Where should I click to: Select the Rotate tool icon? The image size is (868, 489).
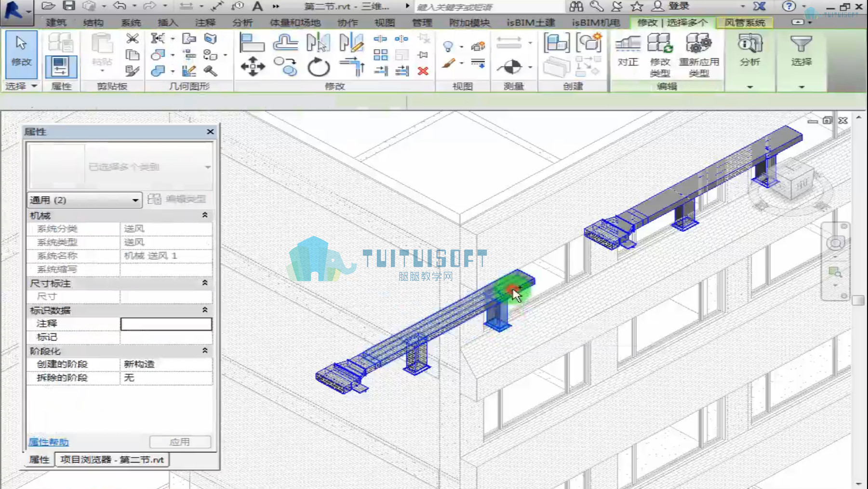coord(319,66)
